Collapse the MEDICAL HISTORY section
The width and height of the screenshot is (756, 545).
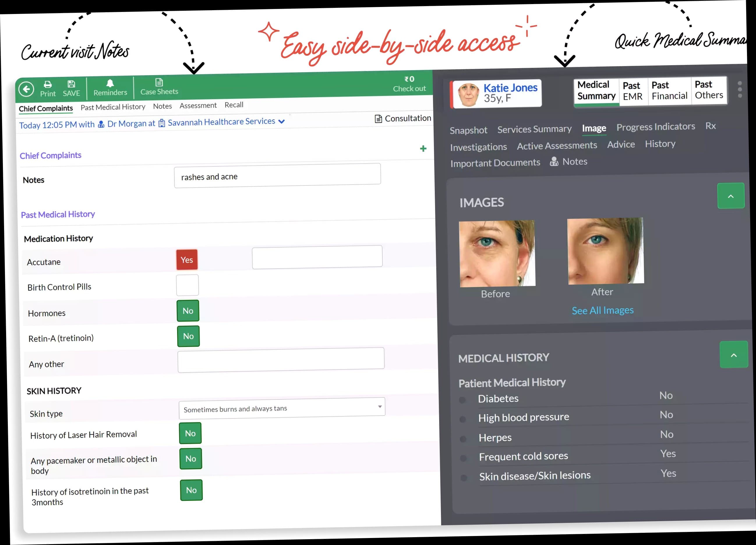(733, 355)
